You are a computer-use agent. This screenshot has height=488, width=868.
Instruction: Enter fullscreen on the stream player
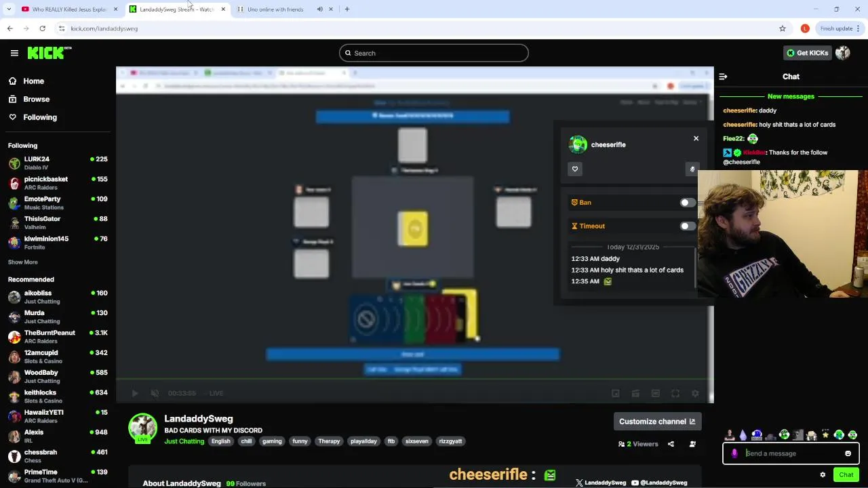click(x=675, y=393)
